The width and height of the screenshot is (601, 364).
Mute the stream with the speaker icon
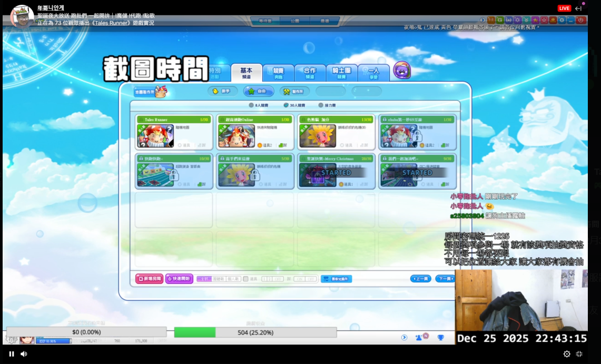point(23,354)
